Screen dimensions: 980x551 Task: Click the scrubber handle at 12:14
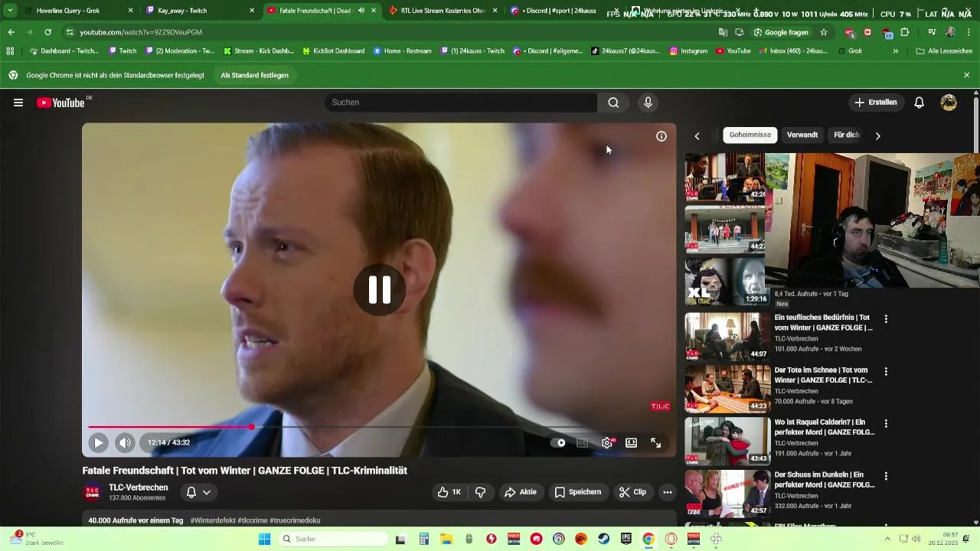point(251,427)
